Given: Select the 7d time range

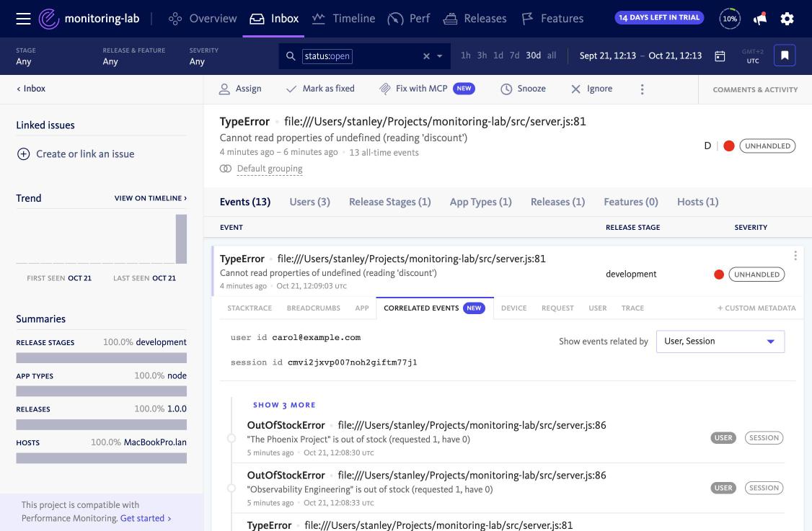Looking at the screenshot, I should click(514, 55).
